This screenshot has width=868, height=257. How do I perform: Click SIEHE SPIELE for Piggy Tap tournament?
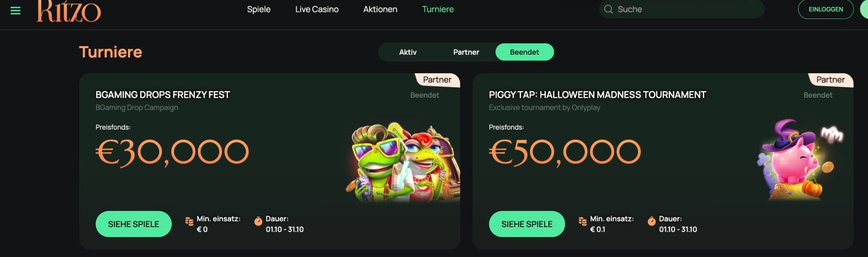(x=527, y=224)
